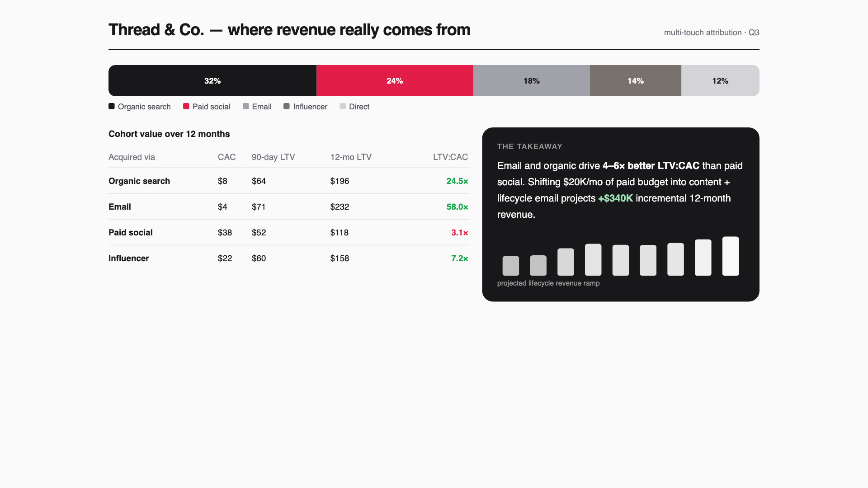The image size is (868, 488).
Task: Click the light Direct legend swatch
Action: tap(342, 106)
